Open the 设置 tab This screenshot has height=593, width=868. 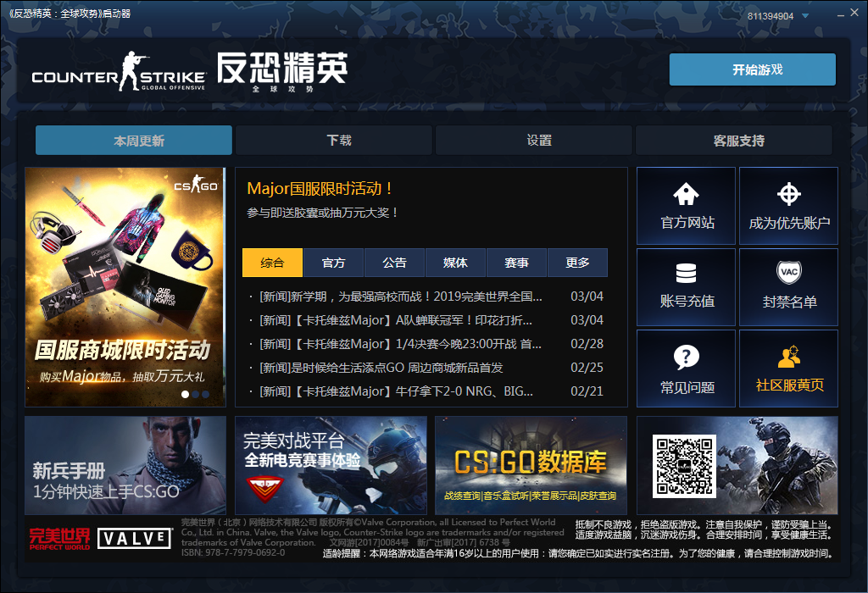[535, 140]
